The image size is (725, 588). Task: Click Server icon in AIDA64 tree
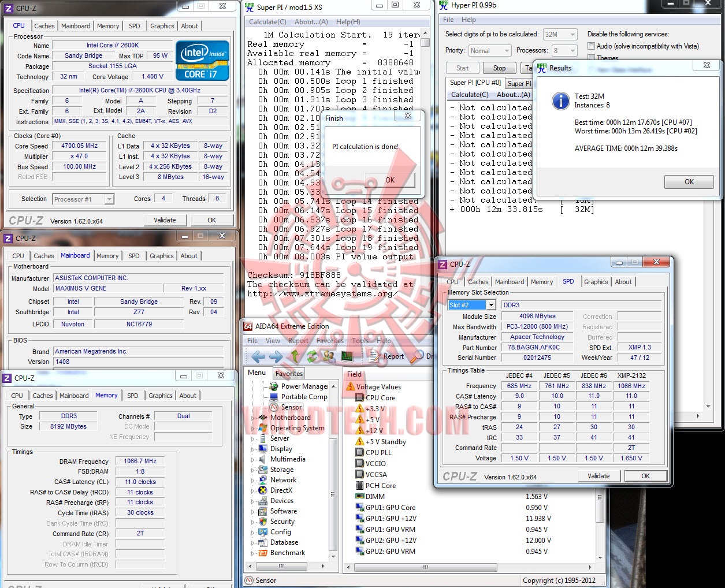click(263, 438)
